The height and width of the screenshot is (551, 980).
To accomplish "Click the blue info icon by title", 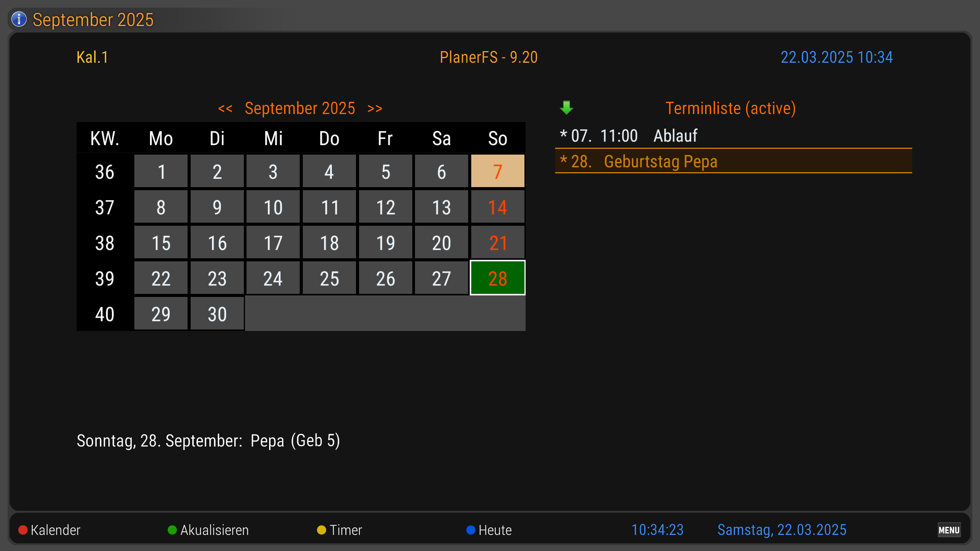I will pyautogui.click(x=19, y=19).
